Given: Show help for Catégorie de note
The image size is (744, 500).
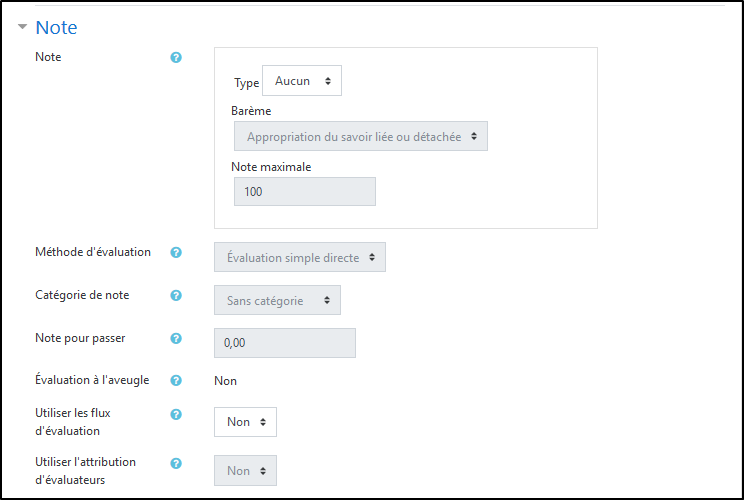Looking at the screenshot, I should pyautogui.click(x=176, y=296).
